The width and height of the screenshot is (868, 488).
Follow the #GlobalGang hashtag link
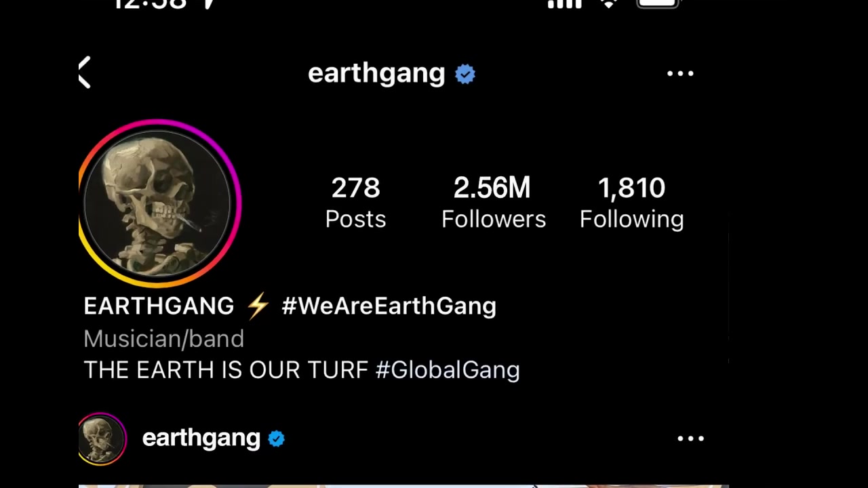pos(448,370)
